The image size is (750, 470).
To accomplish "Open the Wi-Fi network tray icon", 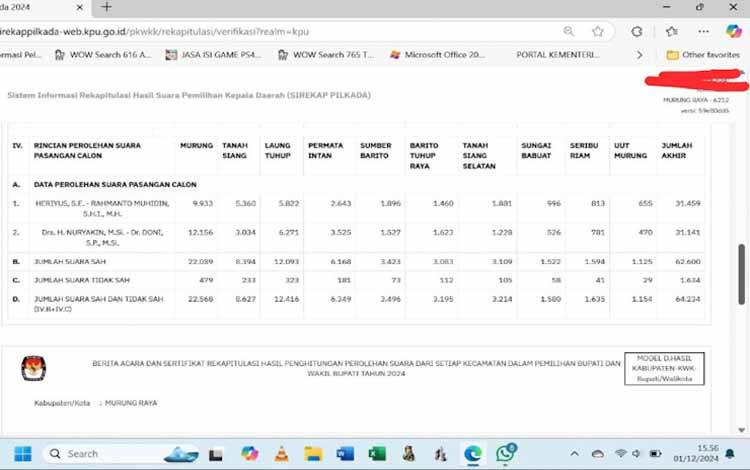I will (620, 453).
